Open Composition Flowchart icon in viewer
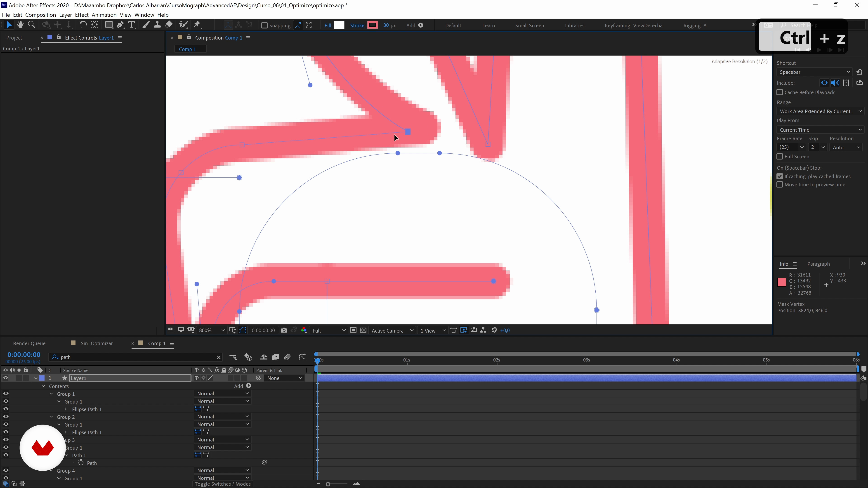The width and height of the screenshot is (868, 488). coord(484,330)
